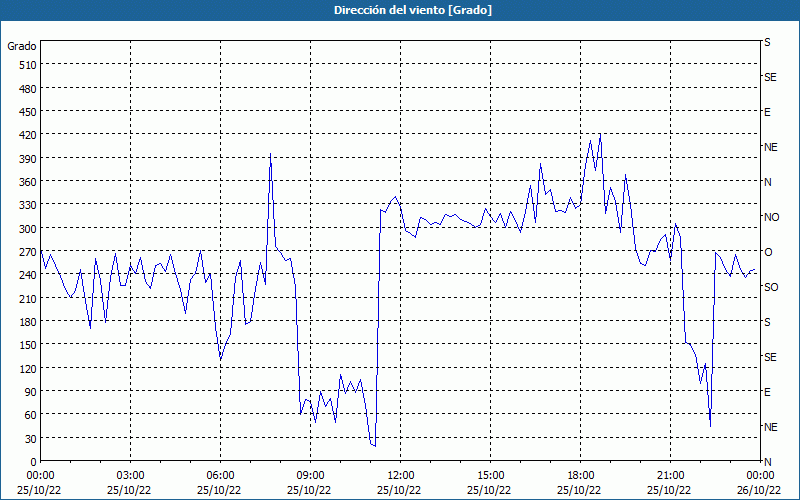Click the 210 degree axis label
800x500 pixels.
pos(29,298)
